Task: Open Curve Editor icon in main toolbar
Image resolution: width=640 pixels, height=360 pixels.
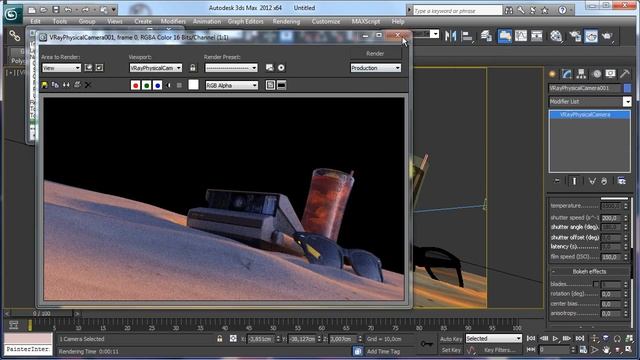Action: click(521, 36)
